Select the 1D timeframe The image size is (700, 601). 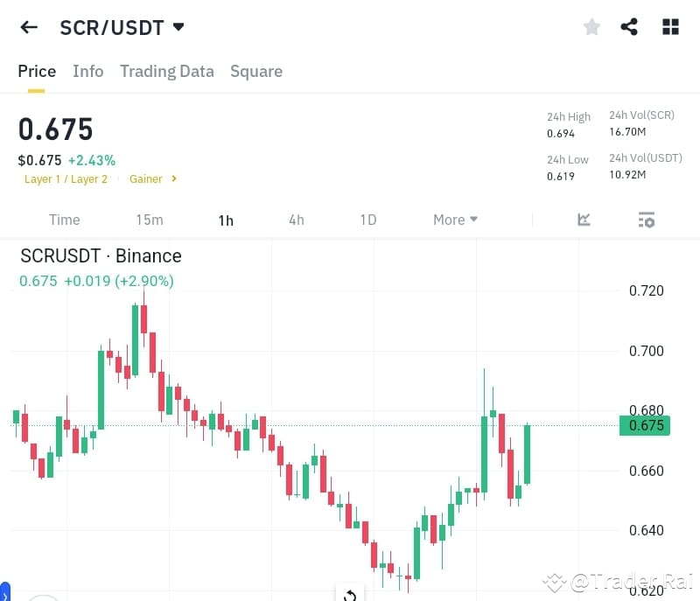(368, 220)
